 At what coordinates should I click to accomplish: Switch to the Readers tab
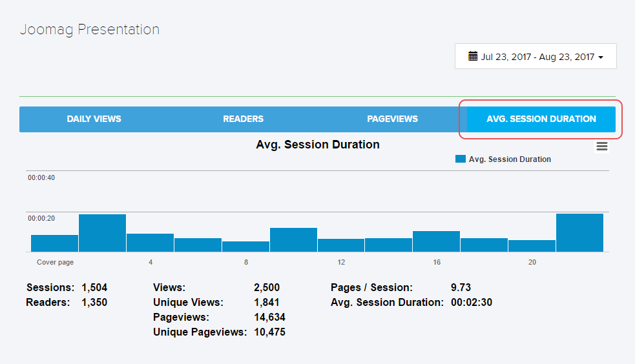[243, 119]
